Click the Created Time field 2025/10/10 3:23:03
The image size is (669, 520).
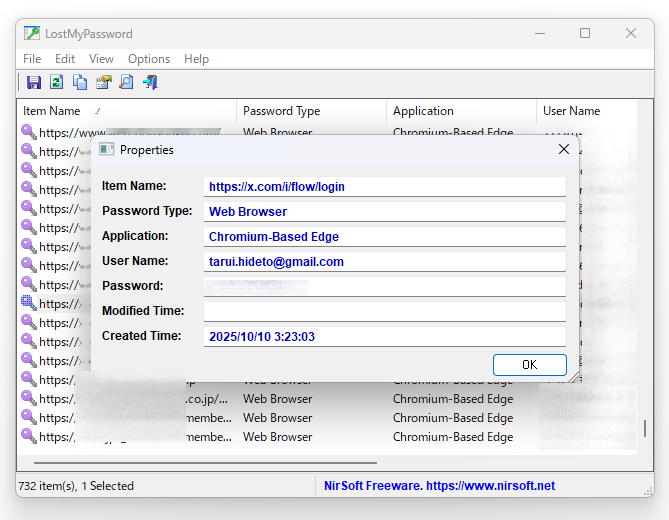385,337
